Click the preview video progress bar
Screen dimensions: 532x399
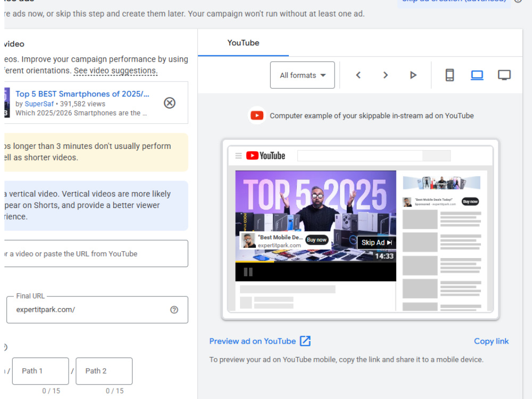315,262
